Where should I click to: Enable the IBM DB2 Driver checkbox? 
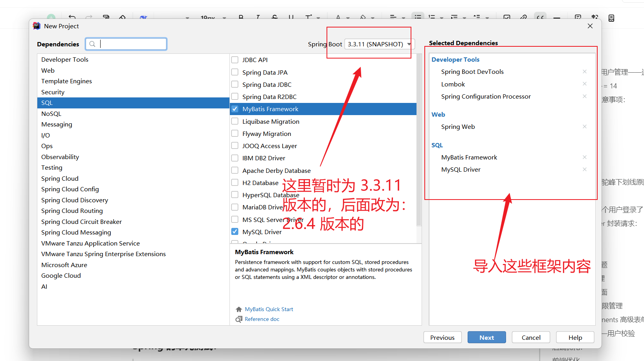(x=235, y=158)
